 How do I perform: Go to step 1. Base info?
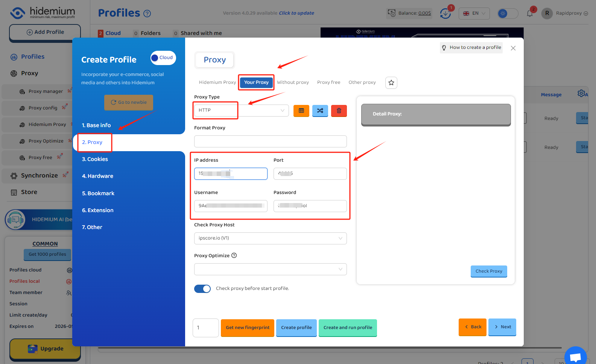[x=96, y=125]
